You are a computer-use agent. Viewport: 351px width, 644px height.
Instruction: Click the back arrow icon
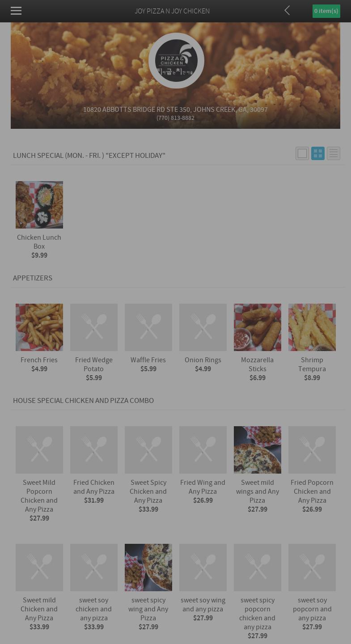click(x=287, y=10)
